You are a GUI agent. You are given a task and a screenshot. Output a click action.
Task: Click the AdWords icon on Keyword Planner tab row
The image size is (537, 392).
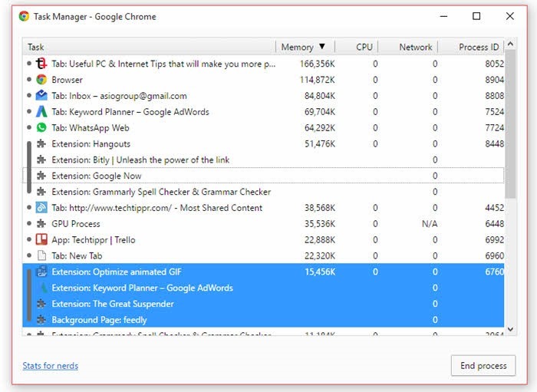[41, 111]
